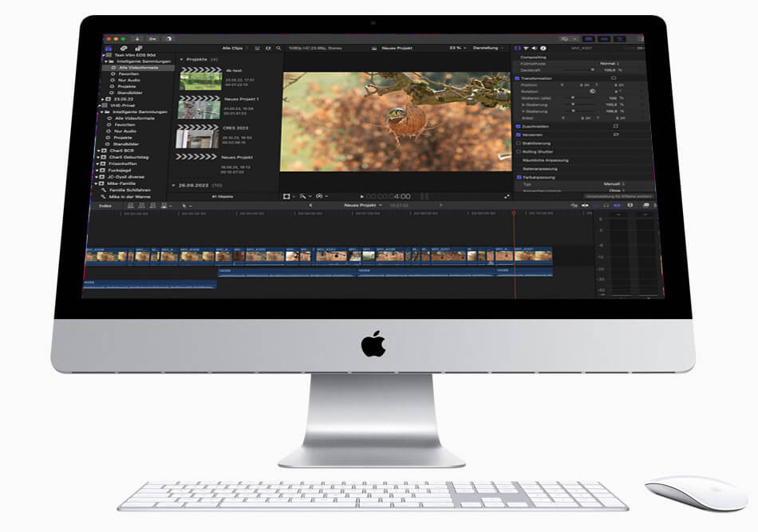Click the search magnifier in the browser
This screenshot has width=758, height=532.
coord(278,48)
